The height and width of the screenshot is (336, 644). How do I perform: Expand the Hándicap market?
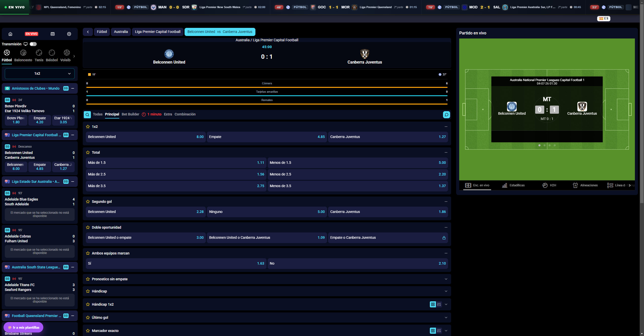446,291
